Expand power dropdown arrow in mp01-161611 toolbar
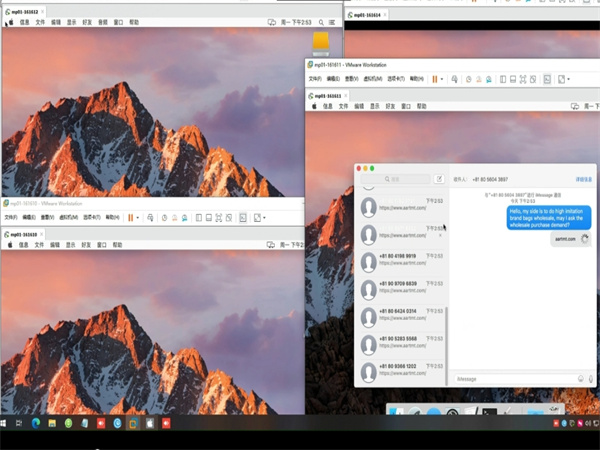Image resolution: width=600 pixels, height=450 pixels. pos(442,79)
